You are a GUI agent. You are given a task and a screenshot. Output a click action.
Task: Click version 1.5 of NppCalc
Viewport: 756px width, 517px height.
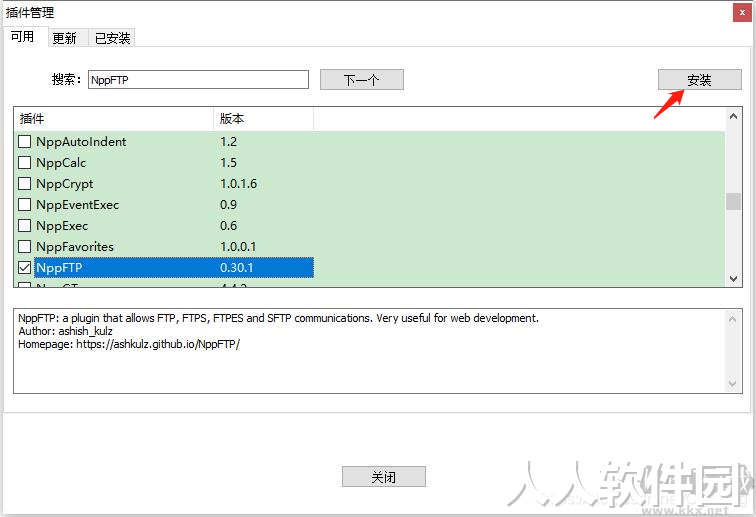pyautogui.click(x=229, y=163)
